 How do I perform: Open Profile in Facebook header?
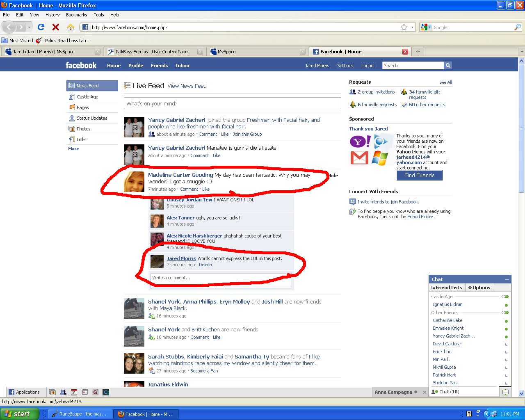click(136, 66)
